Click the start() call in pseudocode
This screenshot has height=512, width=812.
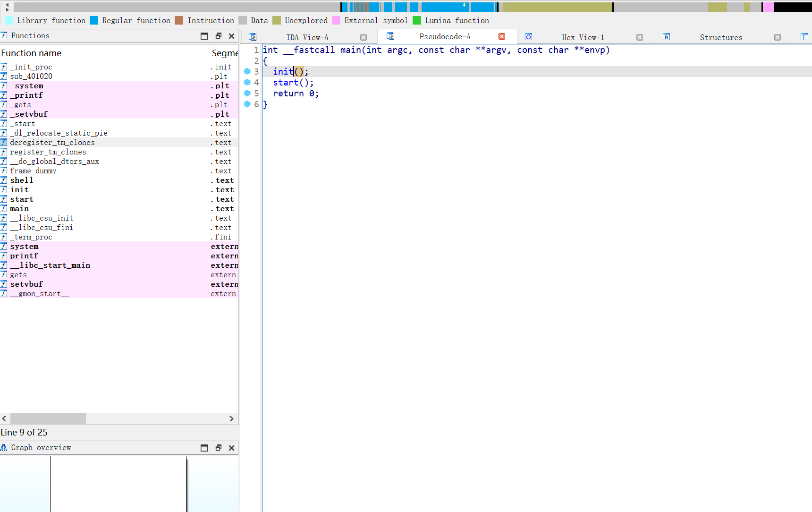click(x=293, y=83)
